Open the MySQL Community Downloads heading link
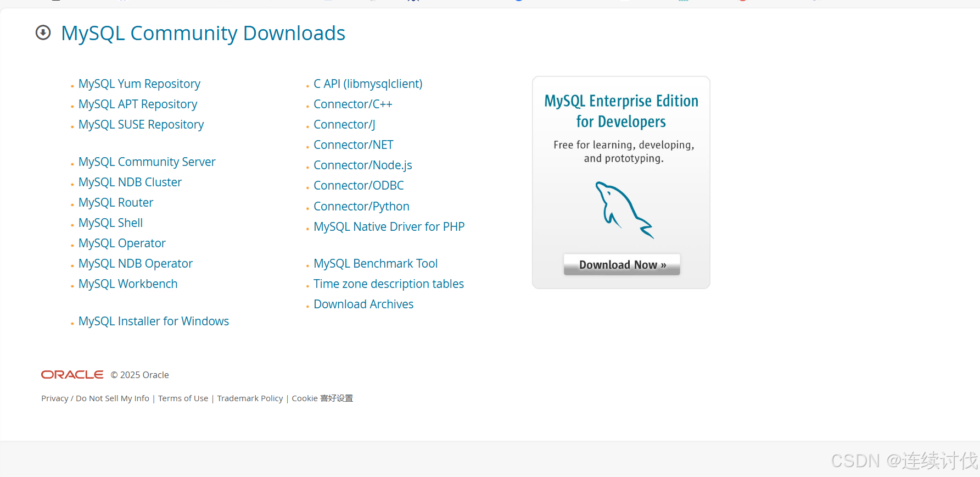 click(203, 34)
